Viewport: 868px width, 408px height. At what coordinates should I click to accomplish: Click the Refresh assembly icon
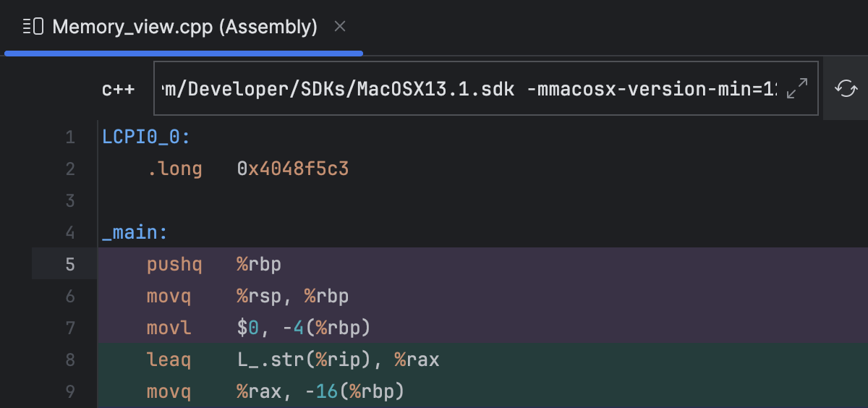(x=846, y=89)
